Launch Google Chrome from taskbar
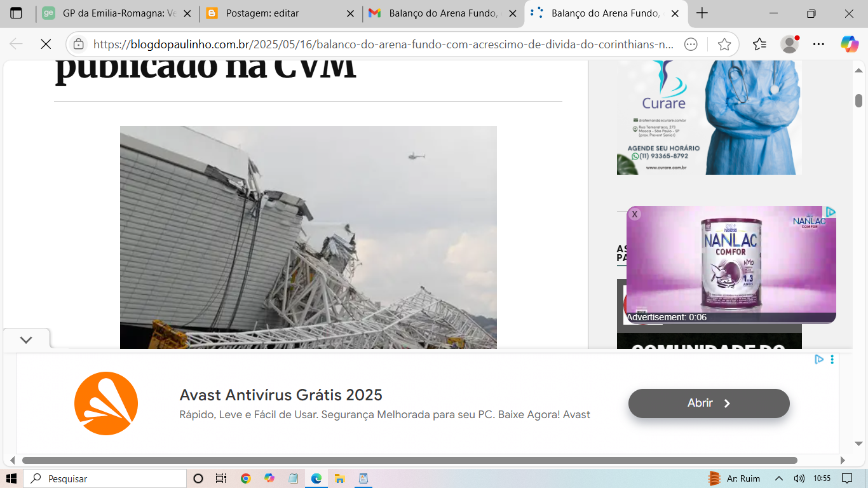 [x=246, y=478]
